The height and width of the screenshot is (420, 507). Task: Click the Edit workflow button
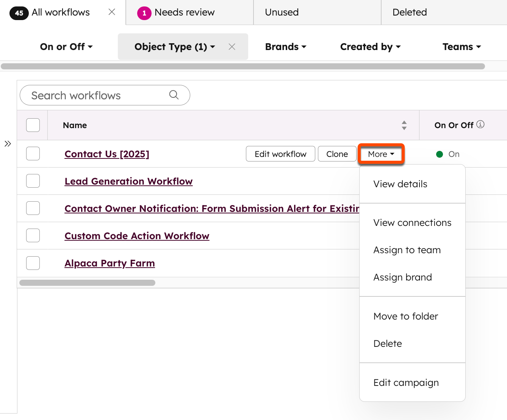[x=280, y=154]
